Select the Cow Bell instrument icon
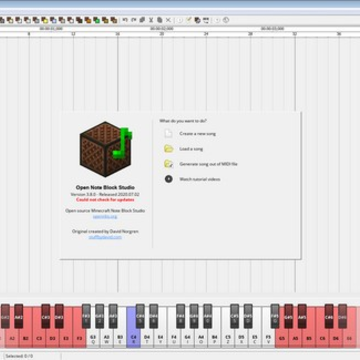Screen dimensions: 360x360 [79, 20]
